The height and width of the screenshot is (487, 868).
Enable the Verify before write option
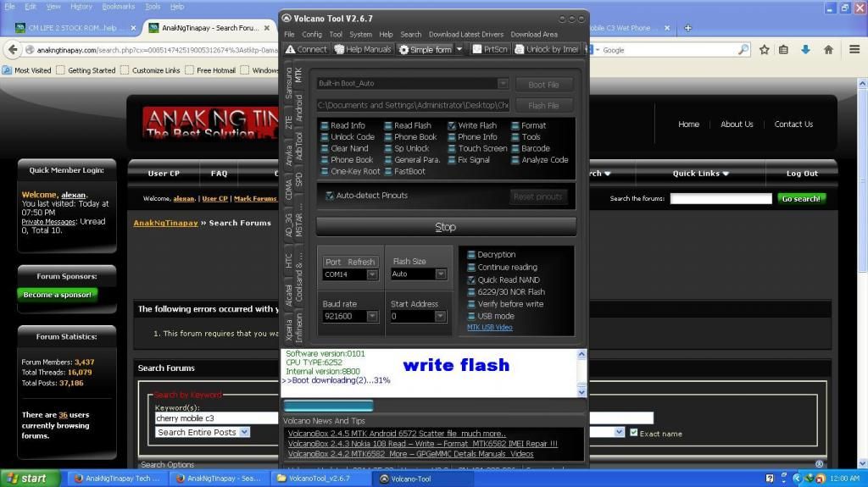coord(471,304)
